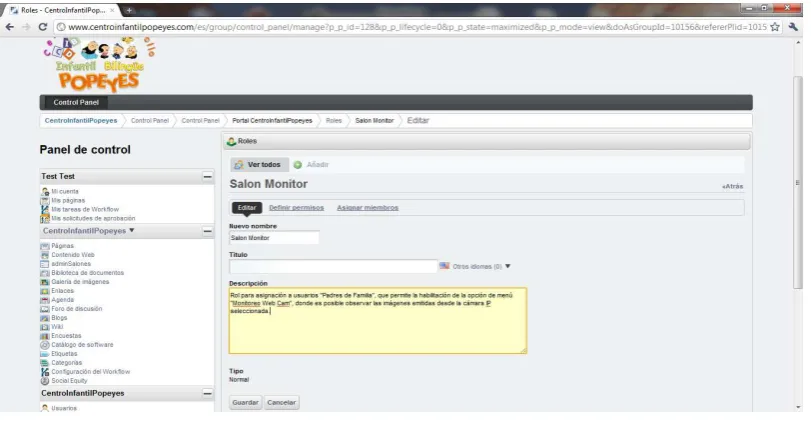Save the role with Guardar button
The height and width of the screenshot is (422, 811).
[x=245, y=402]
